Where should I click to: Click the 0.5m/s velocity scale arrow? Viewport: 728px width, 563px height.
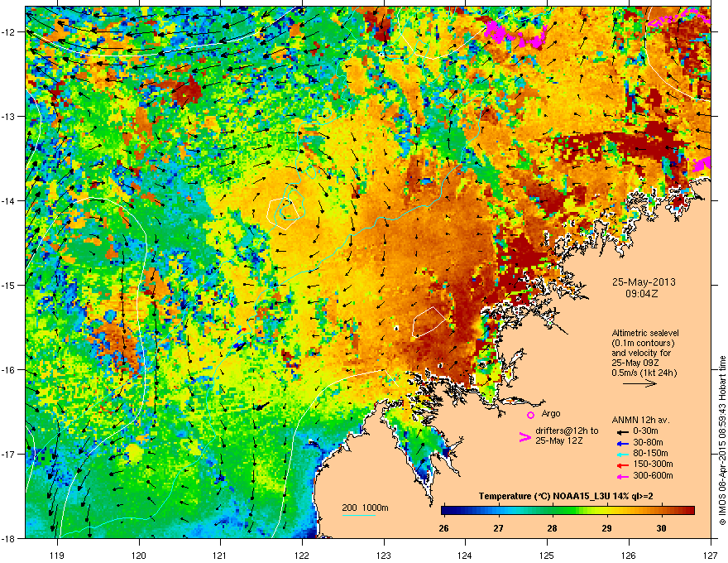(639, 383)
